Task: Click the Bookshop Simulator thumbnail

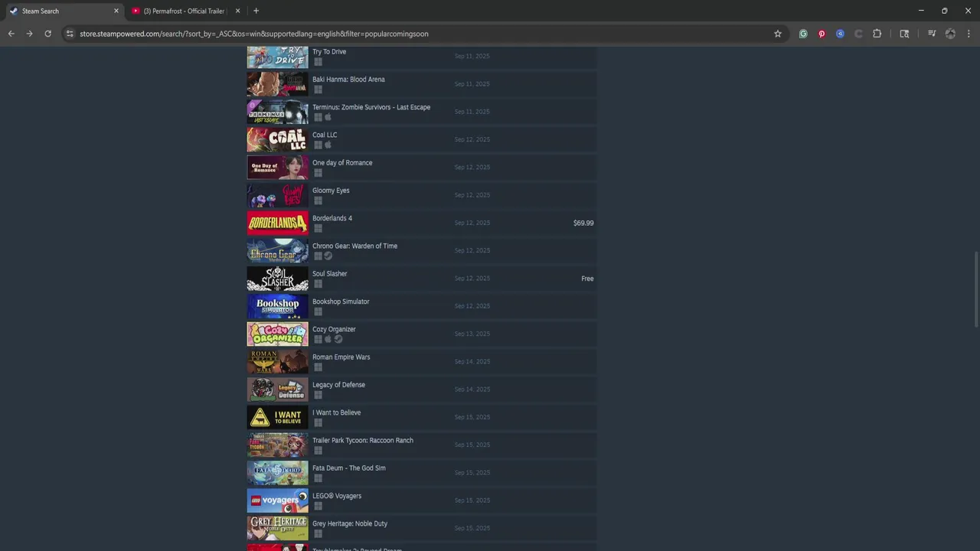Action: point(277,306)
